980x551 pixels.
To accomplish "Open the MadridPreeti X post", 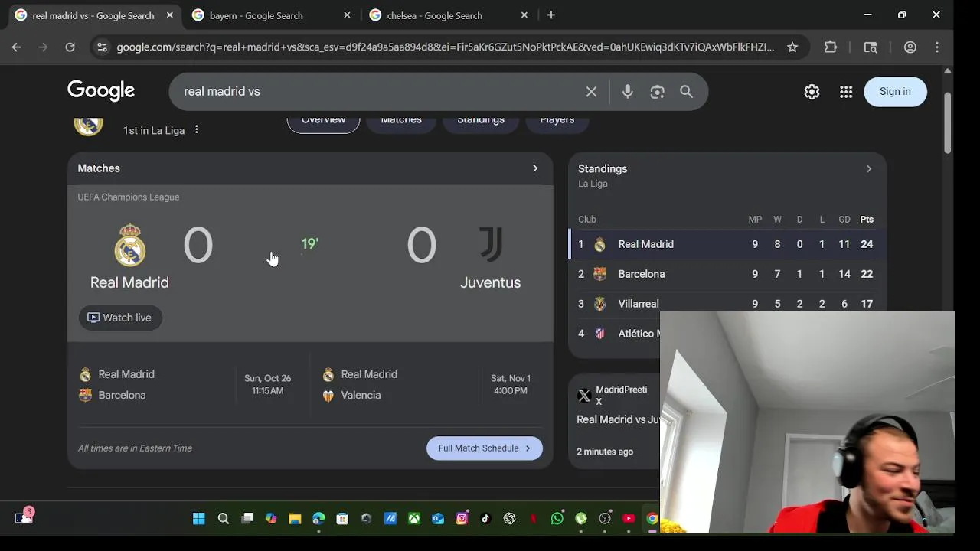I will [618, 420].
